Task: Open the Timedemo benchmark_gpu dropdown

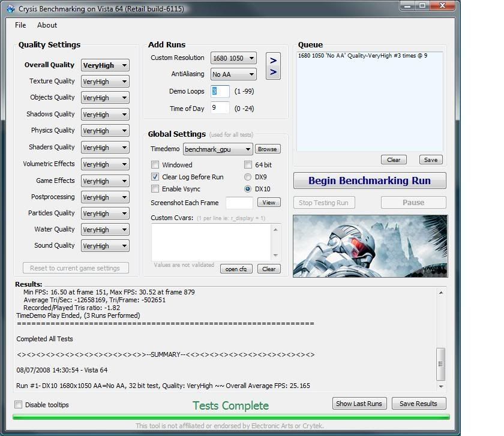Action: [x=218, y=149]
